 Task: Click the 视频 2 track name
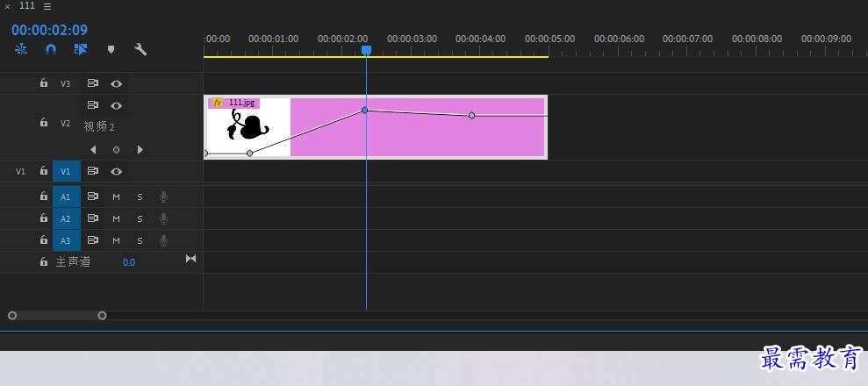pos(99,126)
